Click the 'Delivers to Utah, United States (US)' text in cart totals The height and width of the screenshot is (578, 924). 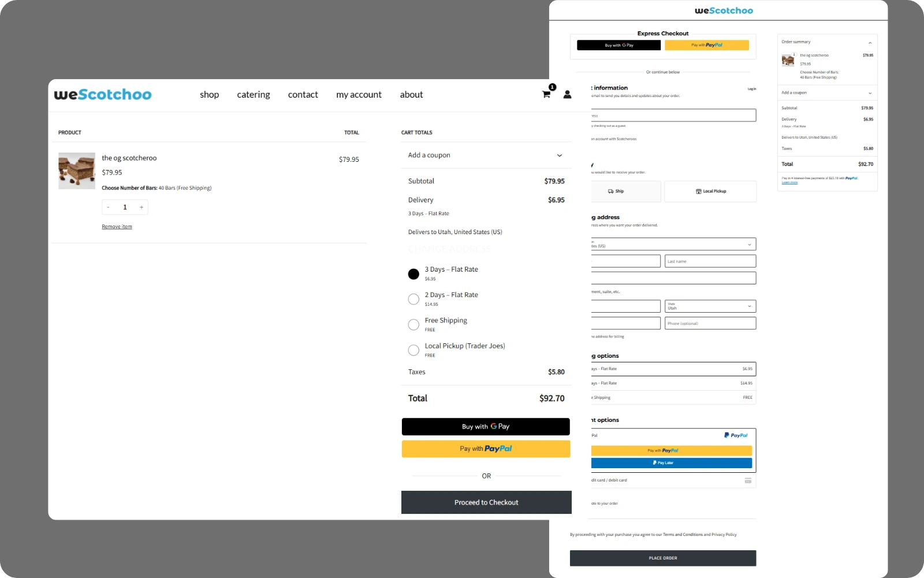(x=455, y=232)
